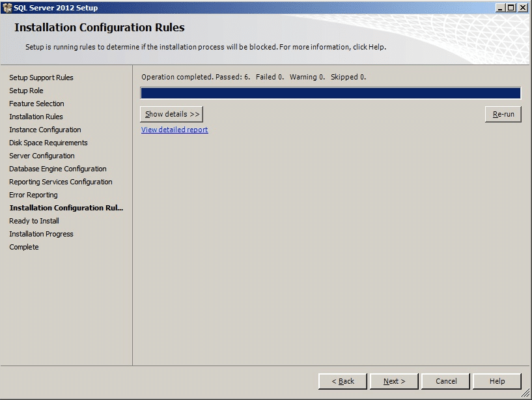Select the Feature Selection step
Screen dimensions: 532x400
click(x=36, y=104)
